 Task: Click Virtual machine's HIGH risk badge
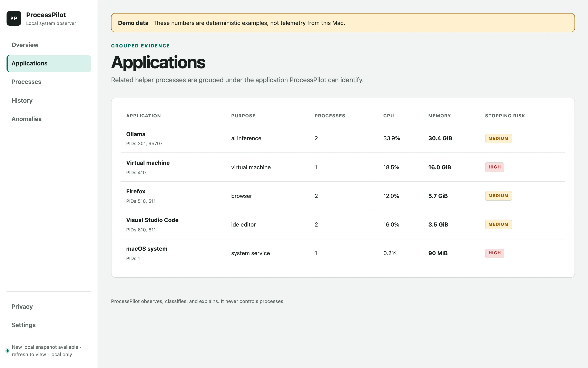(x=494, y=167)
